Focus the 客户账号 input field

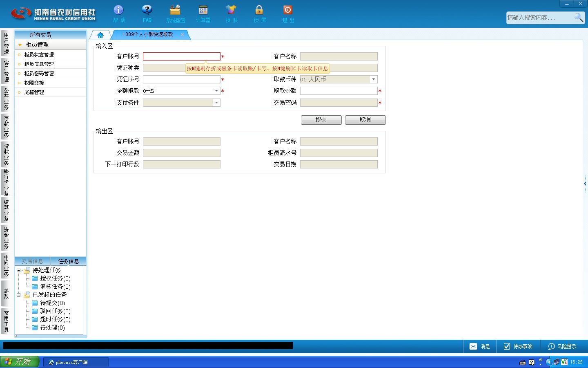click(182, 56)
